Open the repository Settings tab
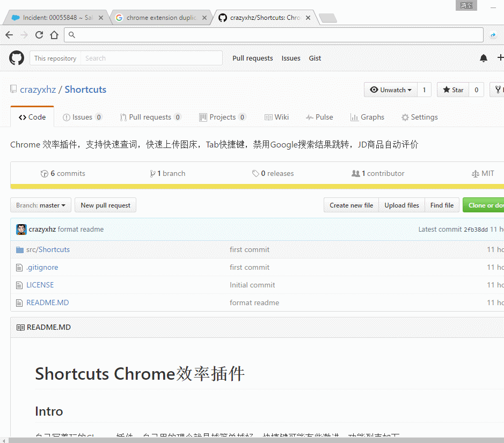This screenshot has height=443, width=504. click(x=419, y=117)
